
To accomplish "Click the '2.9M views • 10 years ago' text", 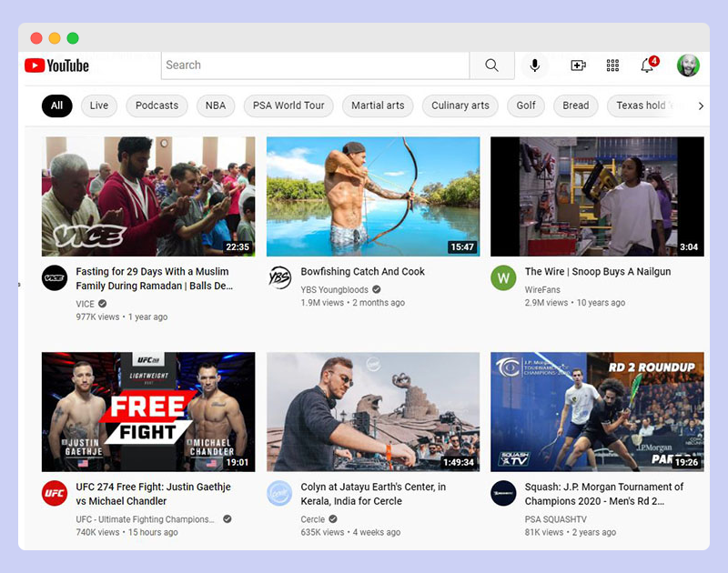I will (575, 303).
